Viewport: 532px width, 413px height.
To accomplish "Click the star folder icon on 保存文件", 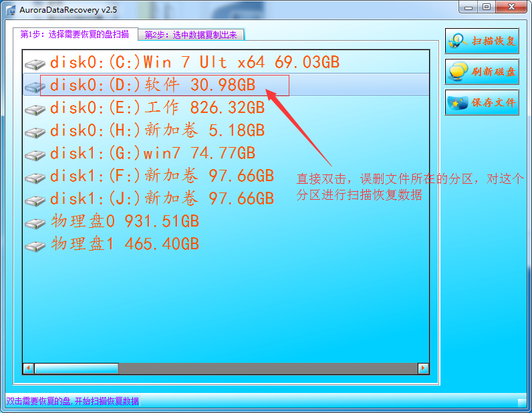I will (x=458, y=102).
